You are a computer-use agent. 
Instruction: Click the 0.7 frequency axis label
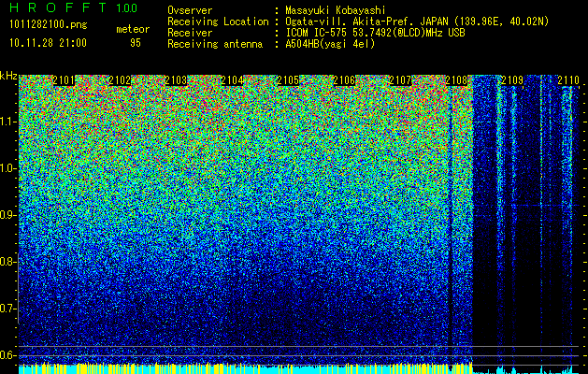8,309
